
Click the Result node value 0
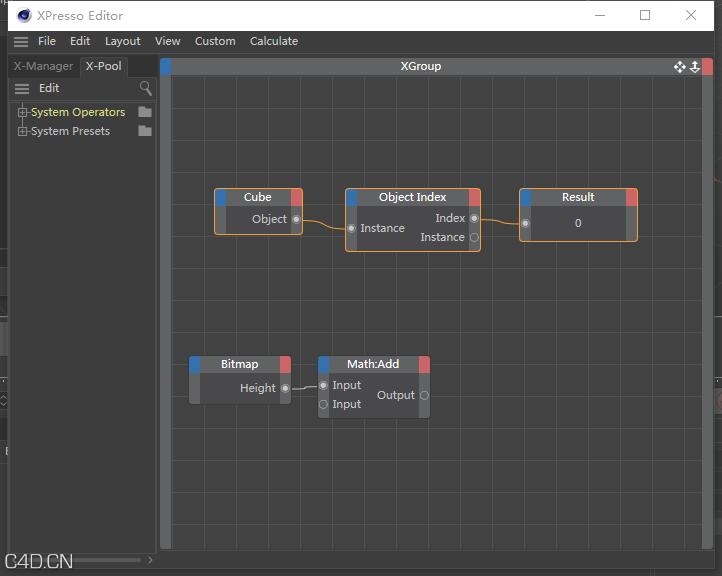pyautogui.click(x=578, y=223)
